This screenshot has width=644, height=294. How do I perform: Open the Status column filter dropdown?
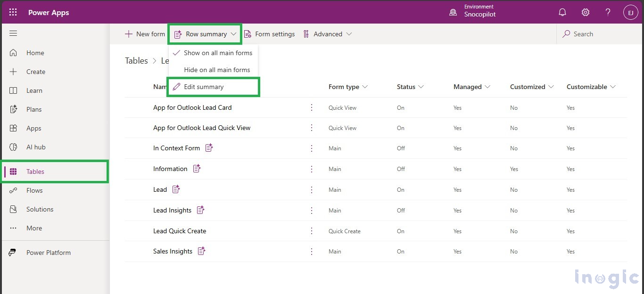click(410, 87)
